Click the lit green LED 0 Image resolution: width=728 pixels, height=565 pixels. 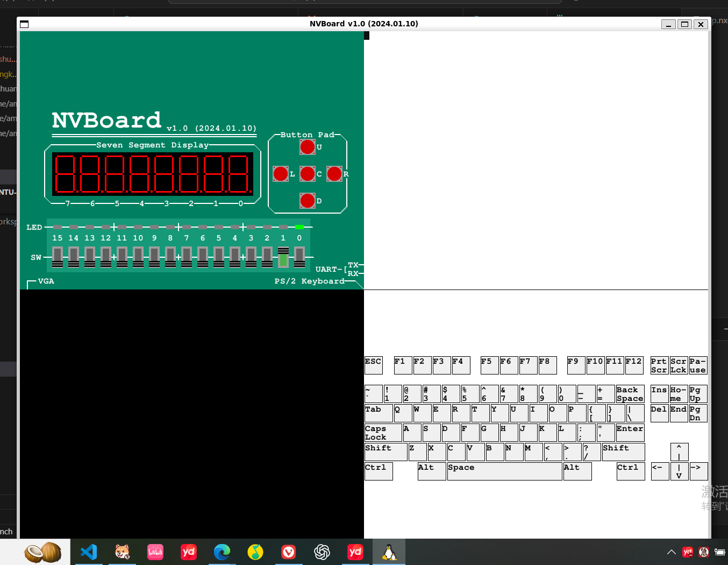[299, 227]
